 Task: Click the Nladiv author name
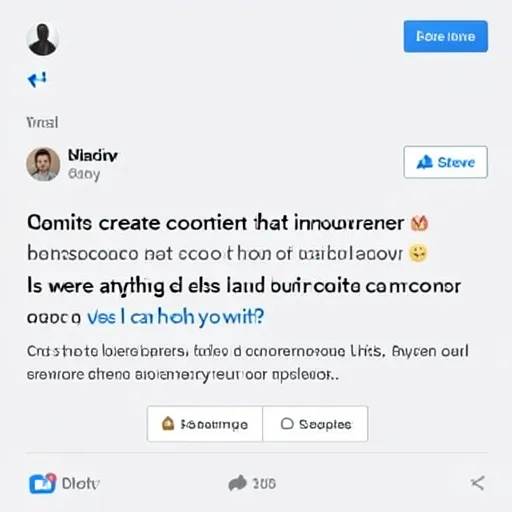[93, 155]
